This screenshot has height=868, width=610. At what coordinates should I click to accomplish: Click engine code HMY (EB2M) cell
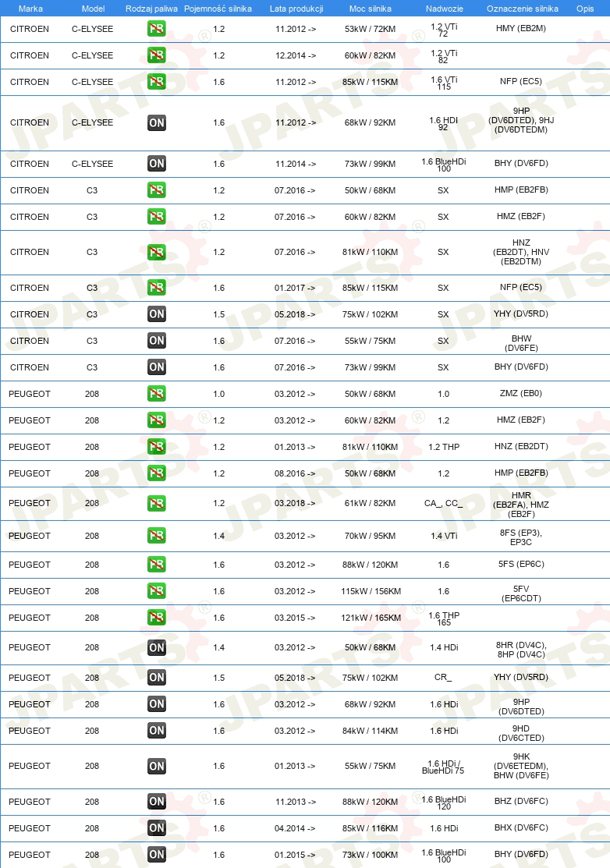coord(521,28)
